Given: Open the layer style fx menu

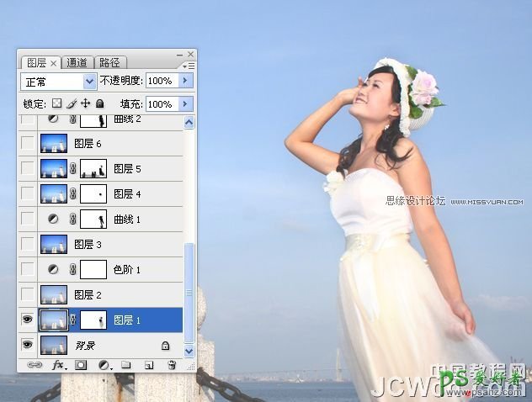Looking at the screenshot, I should [x=58, y=365].
